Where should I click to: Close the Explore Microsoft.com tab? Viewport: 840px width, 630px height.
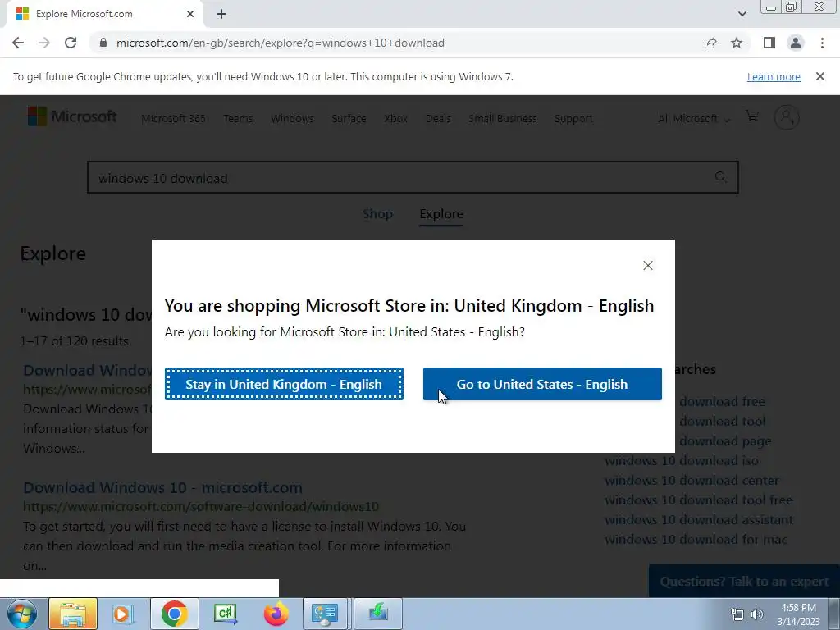click(x=190, y=15)
